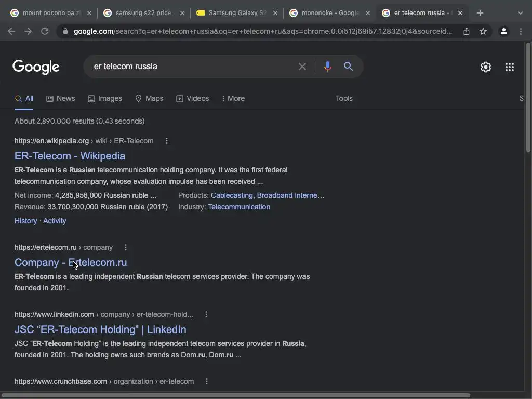Click the en.wikipedia.org breadcrumb URL

84,141
